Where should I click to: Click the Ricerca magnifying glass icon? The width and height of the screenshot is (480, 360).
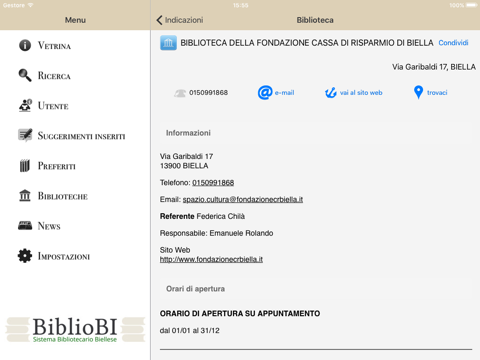point(25,75)
